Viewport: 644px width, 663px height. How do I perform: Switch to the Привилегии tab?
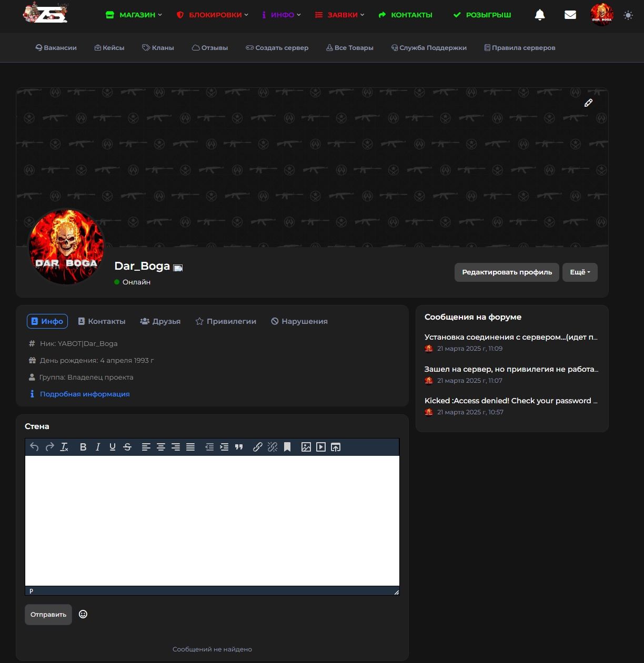click(x=226, y=321)
